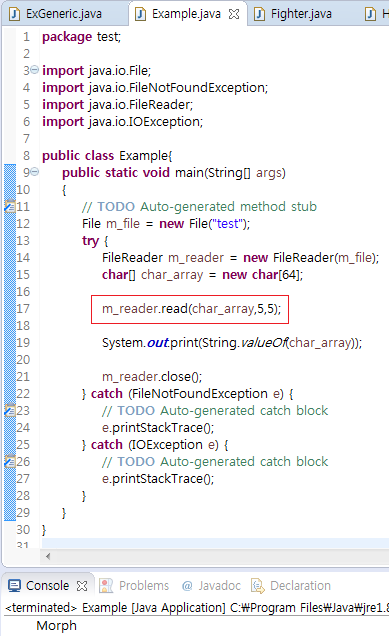Open the Console view tab
Viewport: 389px width, 642px height.
tap(47, 585)
